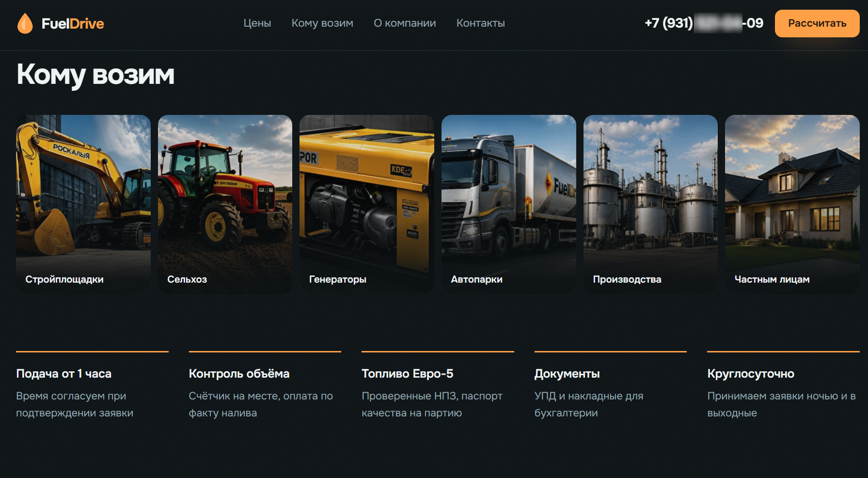Click the FuelDrive flame logo icon
This screenshot has width=868, height=478.
[x=25, y=23]
